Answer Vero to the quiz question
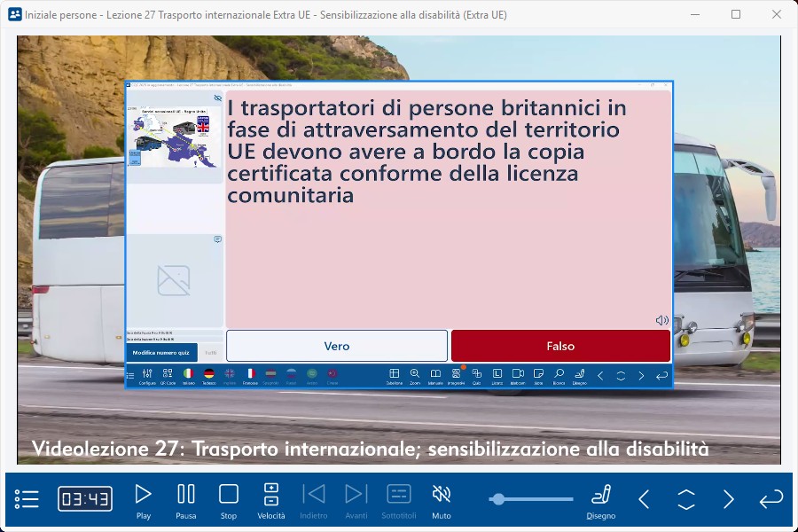Viewport: 798px width, 532px height. pyautogui.click(x=337, y=346)
